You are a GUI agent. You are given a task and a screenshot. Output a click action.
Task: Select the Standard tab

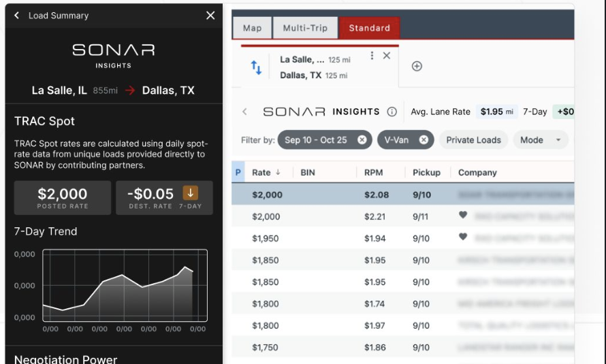tap(369, 28)
